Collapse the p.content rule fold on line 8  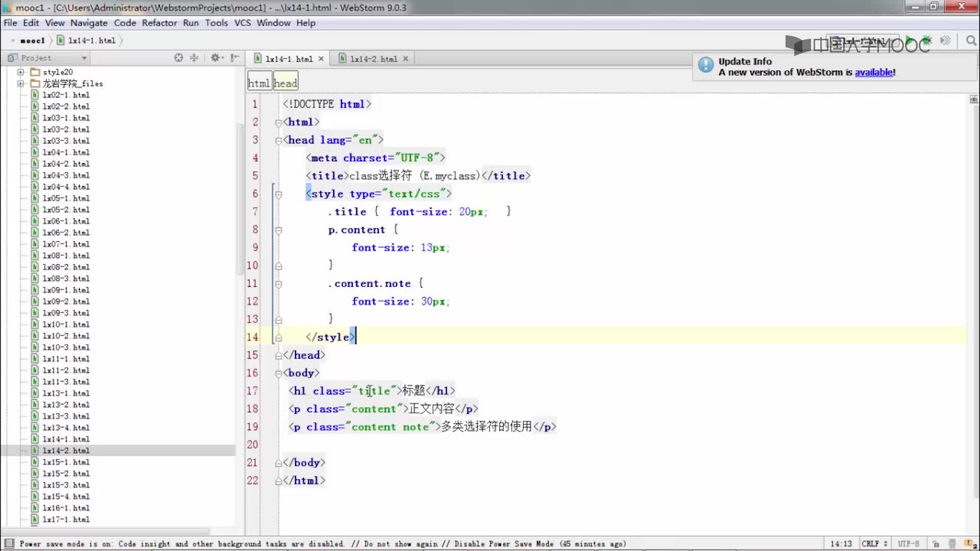pos(279,230)
